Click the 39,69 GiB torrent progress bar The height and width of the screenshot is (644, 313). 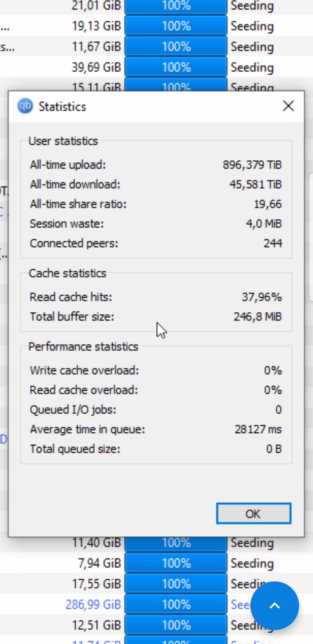click(176, 67)
